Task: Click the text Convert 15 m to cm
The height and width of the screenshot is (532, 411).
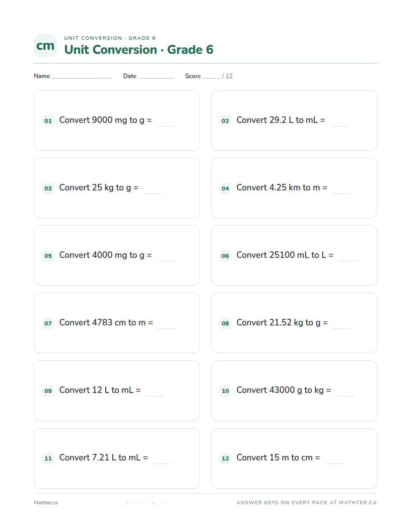Action: [275, 458]
